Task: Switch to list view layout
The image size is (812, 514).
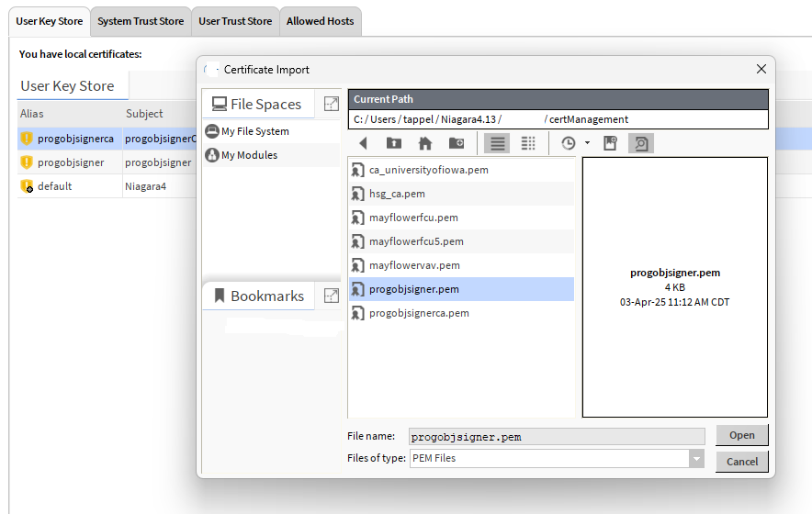Action: pyautogui.click(x=497, y=143)
